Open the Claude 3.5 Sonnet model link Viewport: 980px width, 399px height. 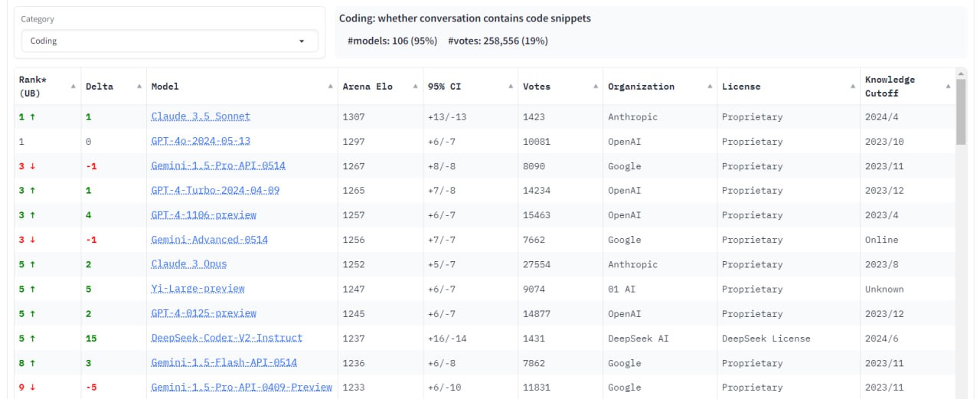(201, 116)
